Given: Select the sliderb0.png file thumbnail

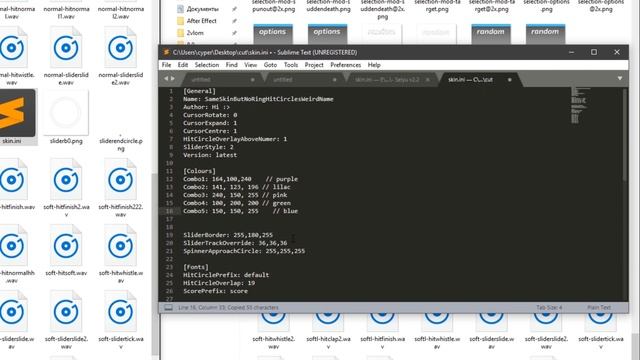Looking at the screenshot, I should point(66,113).
